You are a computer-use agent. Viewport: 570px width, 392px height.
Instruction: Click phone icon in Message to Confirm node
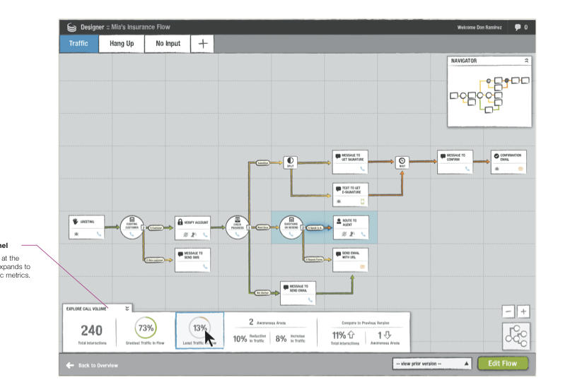click(x=467, y=169)
